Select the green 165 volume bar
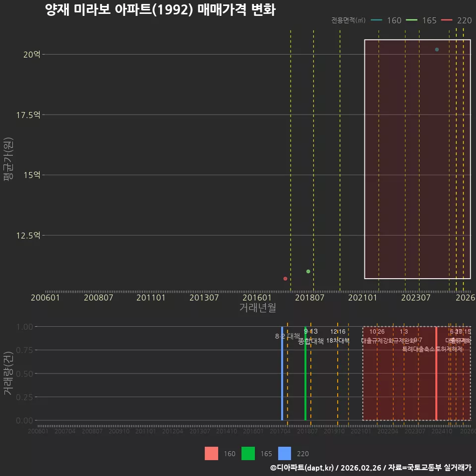Image resolution: width=476 pixels, height=476 pixels. (x=305, y=373)
